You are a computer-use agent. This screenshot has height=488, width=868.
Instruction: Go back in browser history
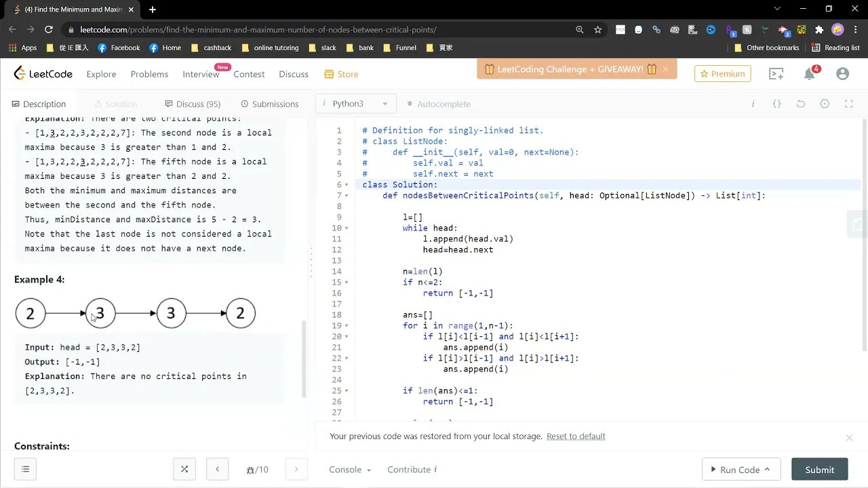pyautogui.click(x=12, y=30)
